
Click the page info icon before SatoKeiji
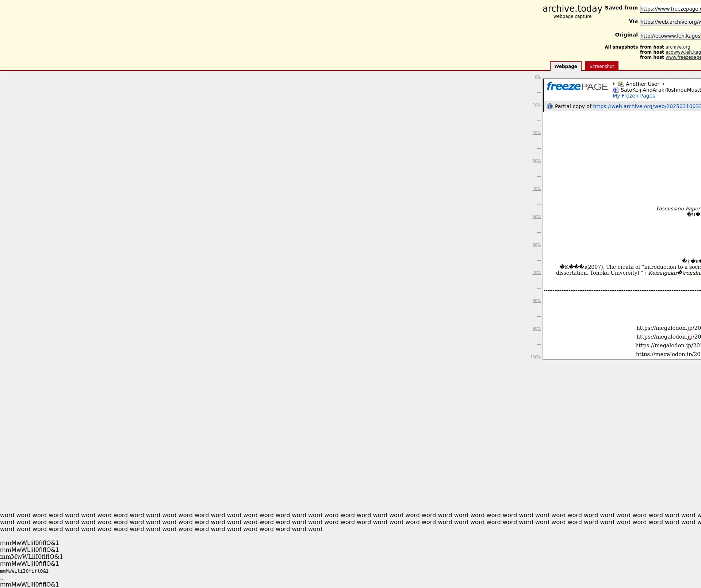[616, 90]
